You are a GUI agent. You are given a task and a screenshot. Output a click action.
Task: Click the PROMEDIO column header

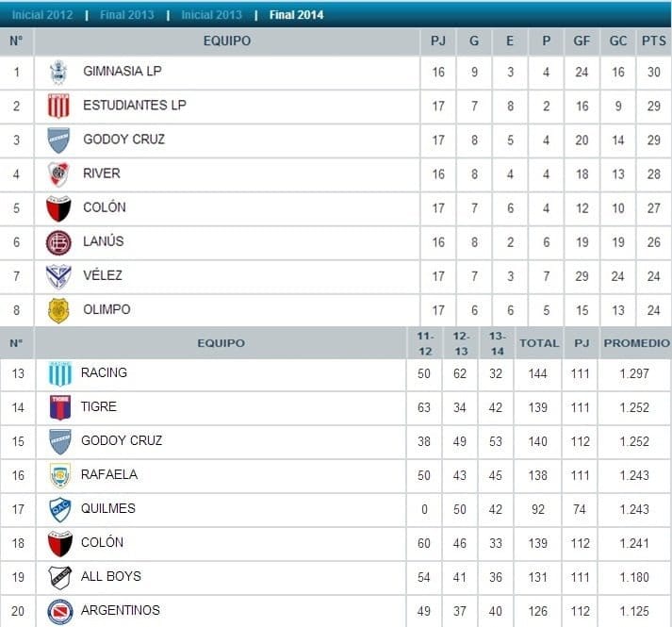[636, 343]
